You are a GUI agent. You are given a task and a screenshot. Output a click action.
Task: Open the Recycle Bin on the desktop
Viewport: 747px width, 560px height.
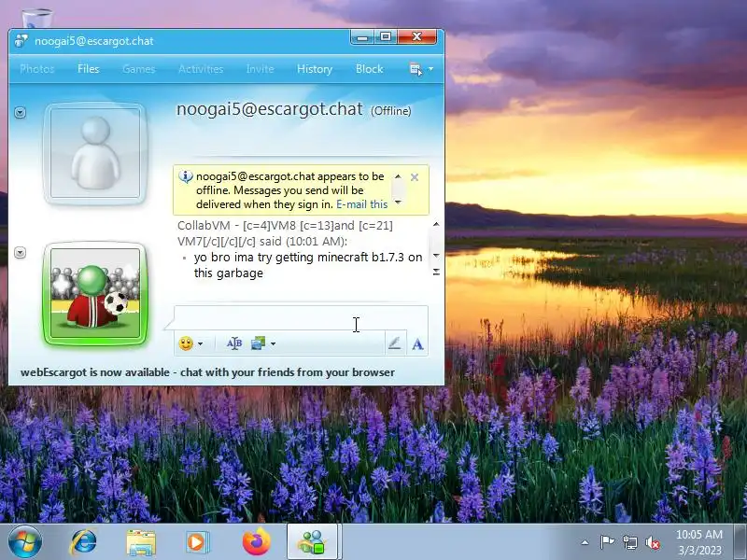(x=37, y=18)
